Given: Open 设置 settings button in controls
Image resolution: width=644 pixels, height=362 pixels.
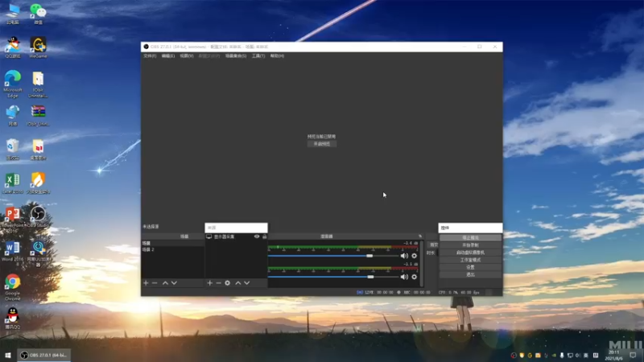Looking at the screenshot, I should [470, 267].
